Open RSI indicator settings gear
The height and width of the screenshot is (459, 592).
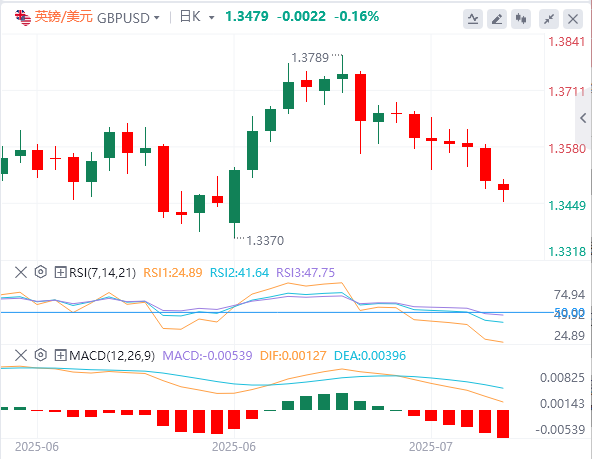40,272
